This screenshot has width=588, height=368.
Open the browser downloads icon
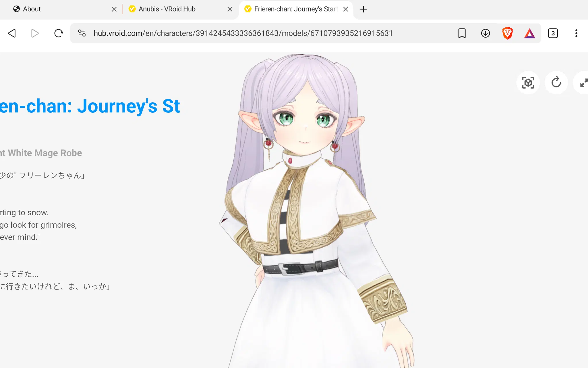[486, 33]
